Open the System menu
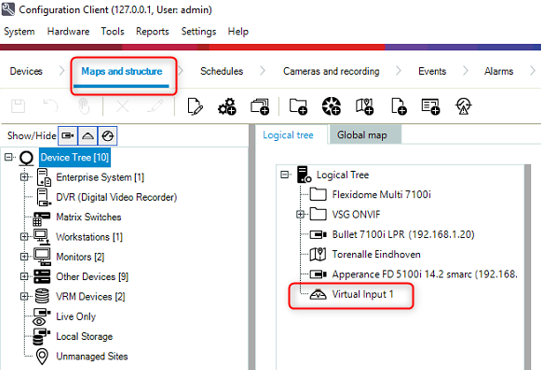The image size is (541, 370). point(19,32)
